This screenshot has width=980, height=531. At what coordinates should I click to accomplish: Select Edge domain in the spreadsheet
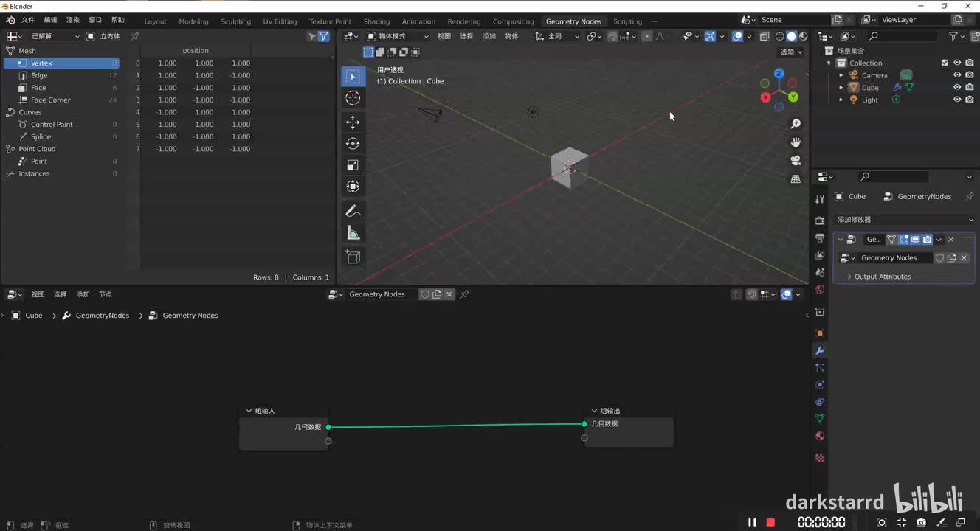(x=39, y=75)
